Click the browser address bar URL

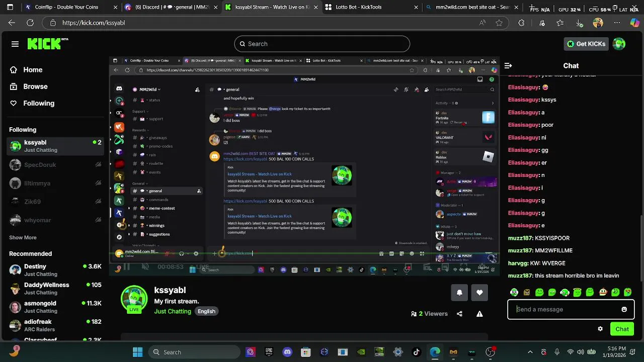point(94,23)
